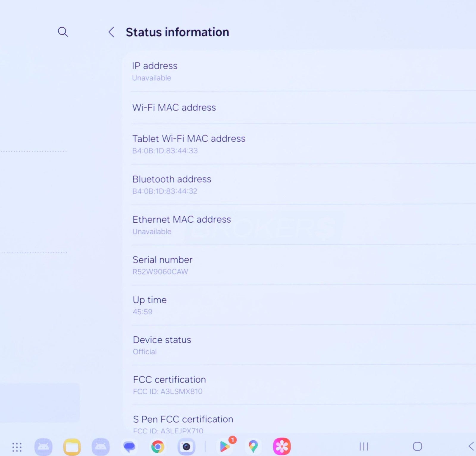Tap the Wi-Fi MAC address row
Screen dimensions: 476x456
click(x=297, y=107)
